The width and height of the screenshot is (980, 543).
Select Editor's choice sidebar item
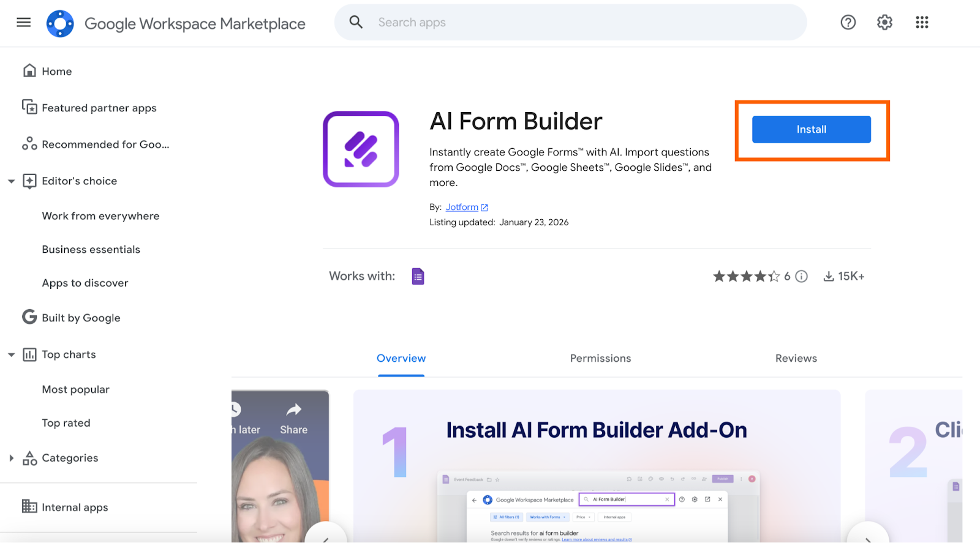[x=79, y=181]
